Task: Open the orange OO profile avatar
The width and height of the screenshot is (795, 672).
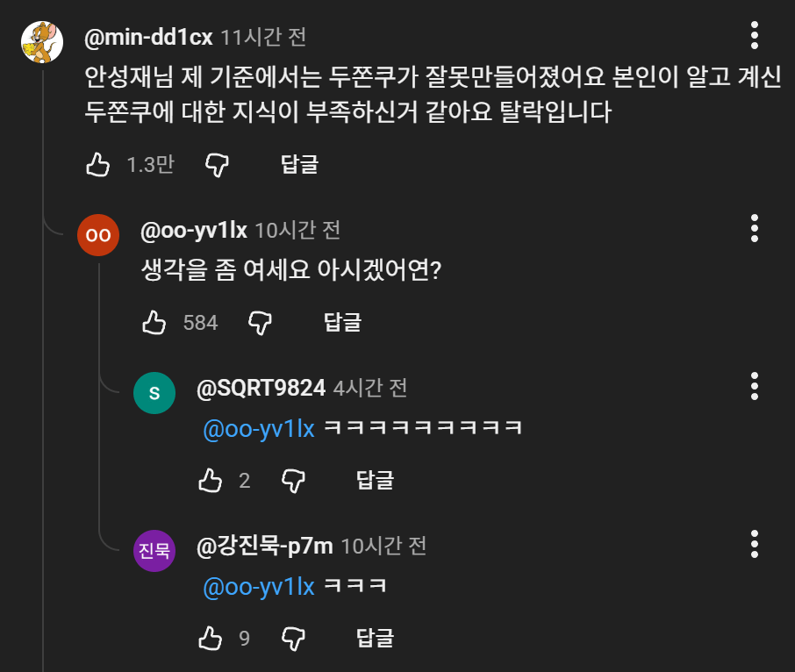Action: pos(98,235)
